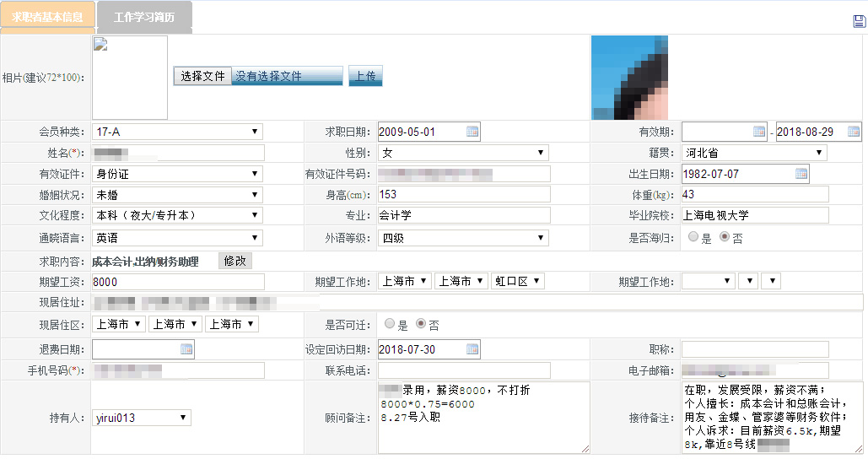Open 籍贯 dropdown showing 河北省
The image size is (868, 459).
pyautogui.click(x=754, y=153)
